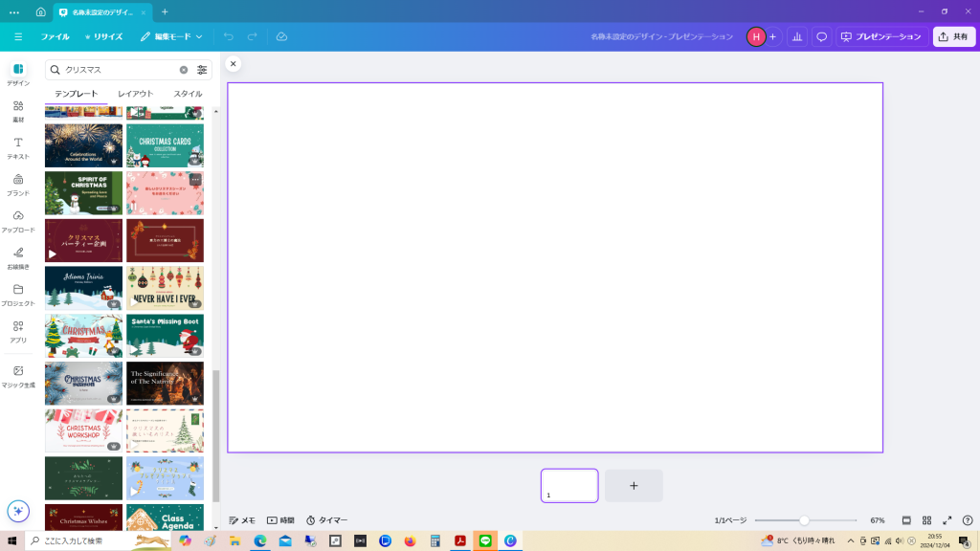Viewport: 980px width, 551px height.
Task: Open the comments speech bubble icon
Action: [x=821, y=36]
